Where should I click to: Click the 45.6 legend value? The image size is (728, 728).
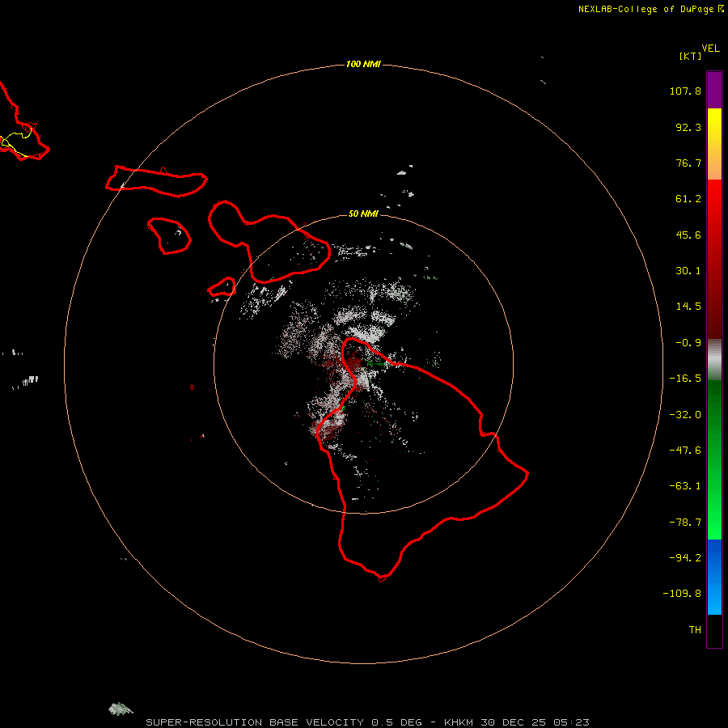(x=688, y=235)
